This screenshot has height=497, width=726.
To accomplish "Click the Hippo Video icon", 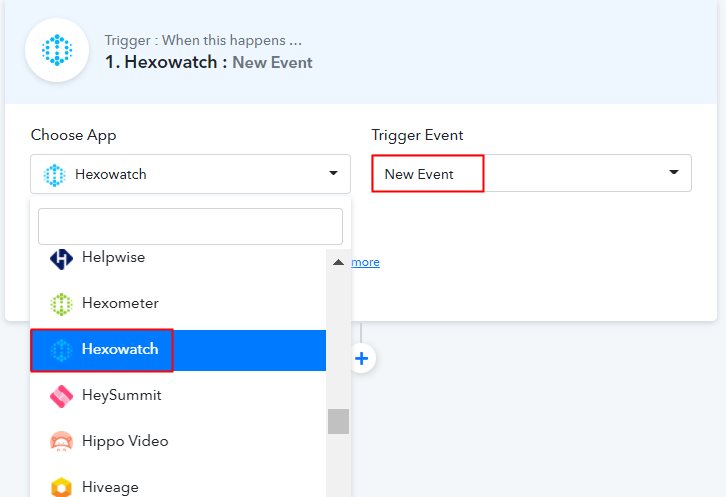I will 61,441.
